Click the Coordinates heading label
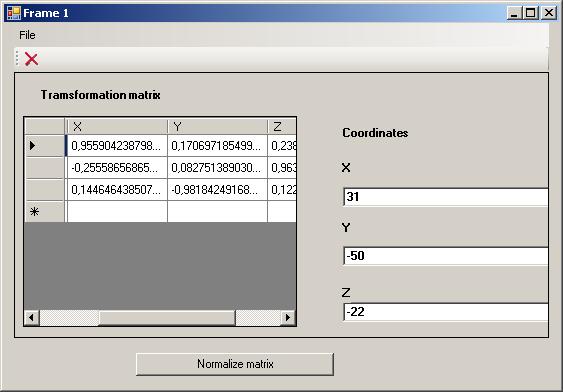This screenshot has width=563, height=392. pos(375,133)
